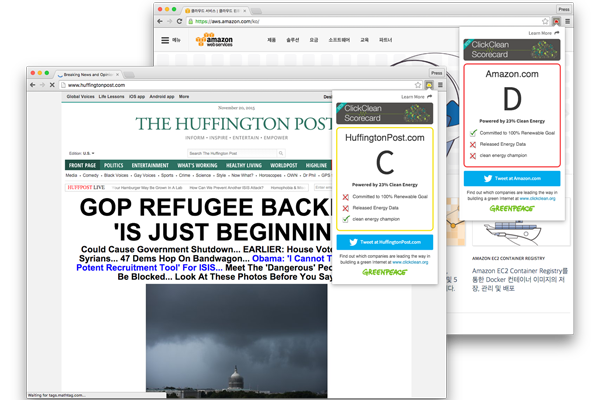Click the Press button in Huffington Post window
Image resolution: width=600 pixels, height=400 pixels.
(437, 73)
